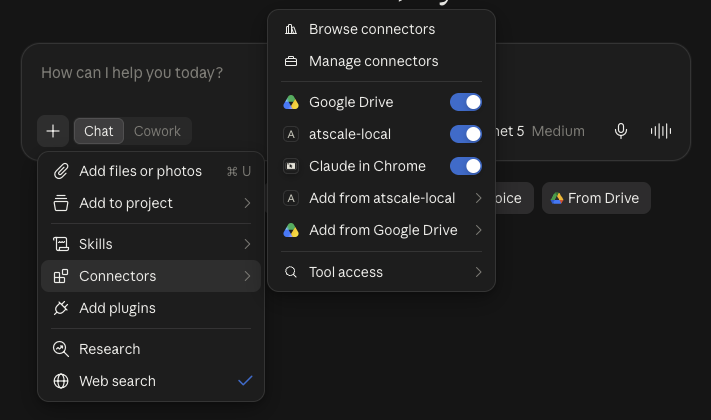The width and height of the screenshot is (711, 420).
Task: Click the Add plugins plug icon
Action: pyautogui.click(x=61, y=308)
